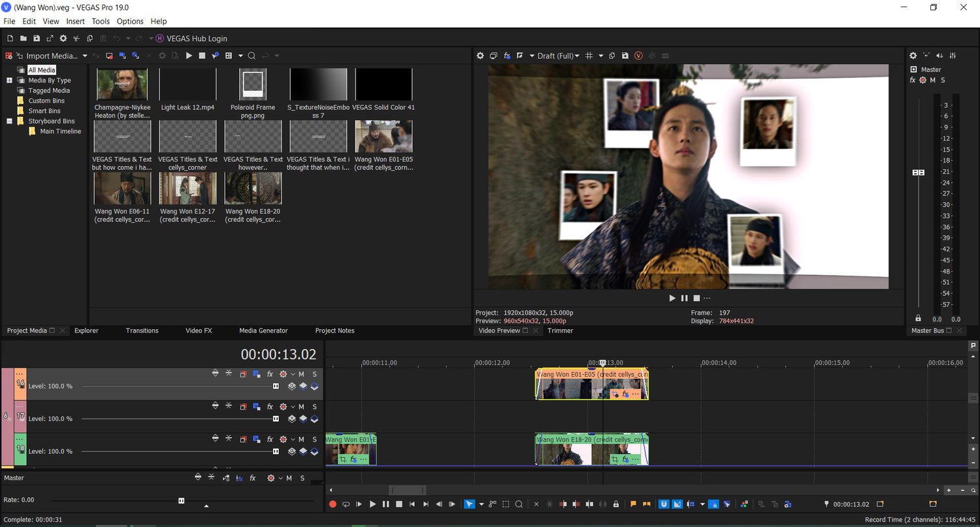
Task: Switch to the Trimmer tab
Action: tap(560, 331)
